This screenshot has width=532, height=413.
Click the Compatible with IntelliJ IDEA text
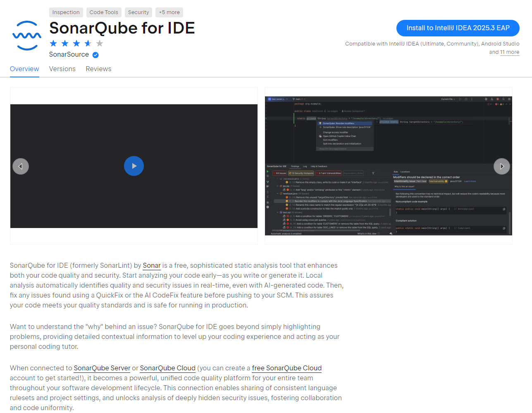[x=432, y=44]
